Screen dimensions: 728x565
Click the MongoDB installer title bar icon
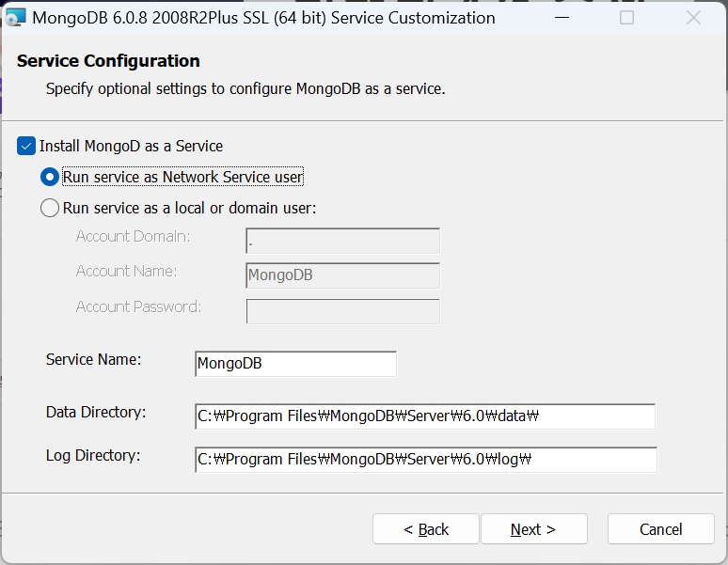click(15, 18)
